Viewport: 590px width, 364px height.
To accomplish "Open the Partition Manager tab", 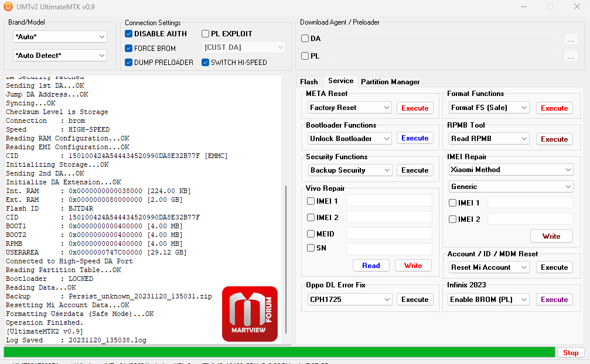I will [390, 81].
